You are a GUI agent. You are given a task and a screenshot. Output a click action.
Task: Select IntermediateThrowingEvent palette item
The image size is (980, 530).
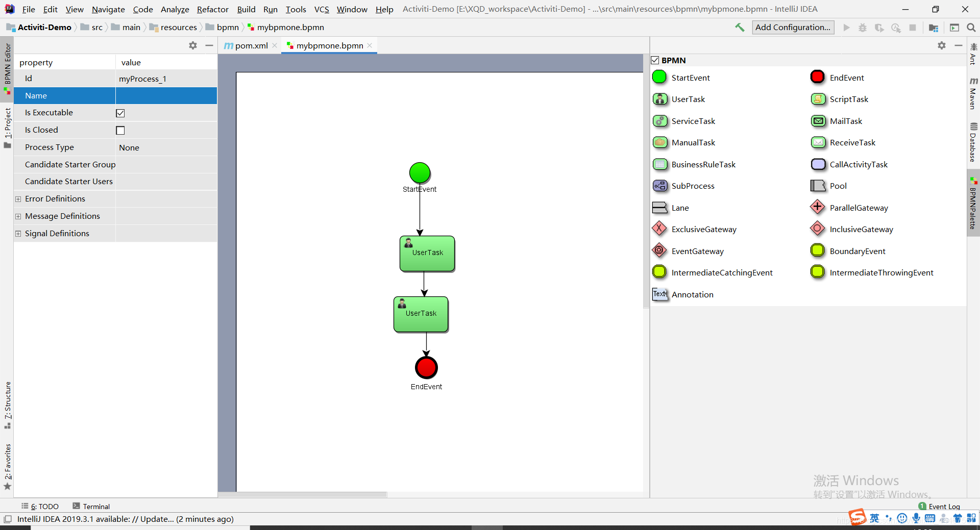pyautogui.click(x=872, y=272)
